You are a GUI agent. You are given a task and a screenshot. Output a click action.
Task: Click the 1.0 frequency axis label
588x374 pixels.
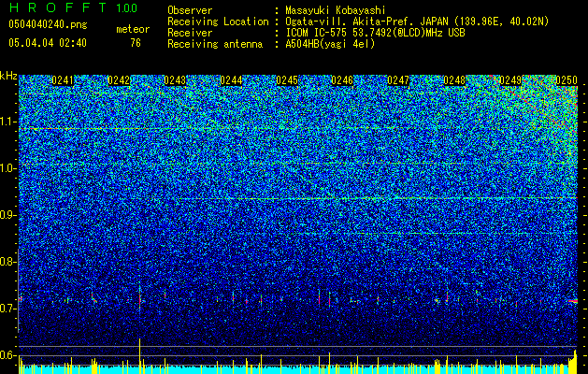[8, 168]
